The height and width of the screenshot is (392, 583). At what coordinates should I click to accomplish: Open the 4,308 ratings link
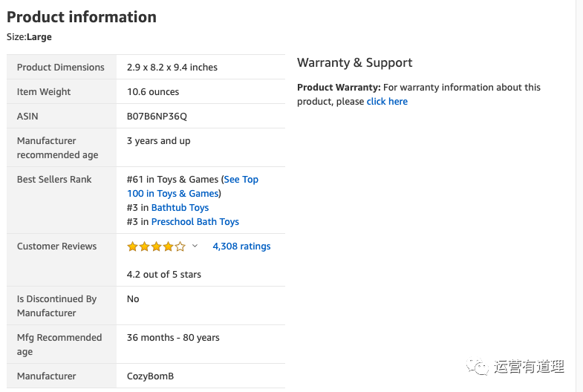tap(241, 246)
